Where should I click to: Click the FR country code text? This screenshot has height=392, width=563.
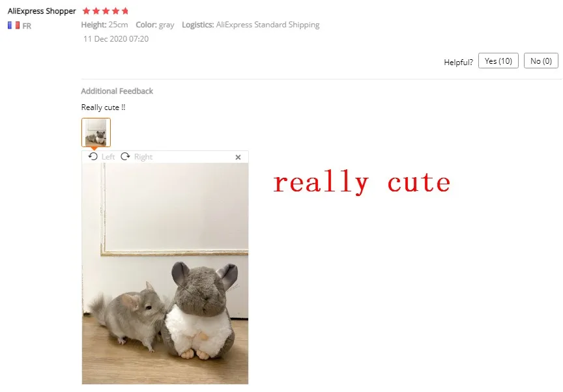point(27,26)
